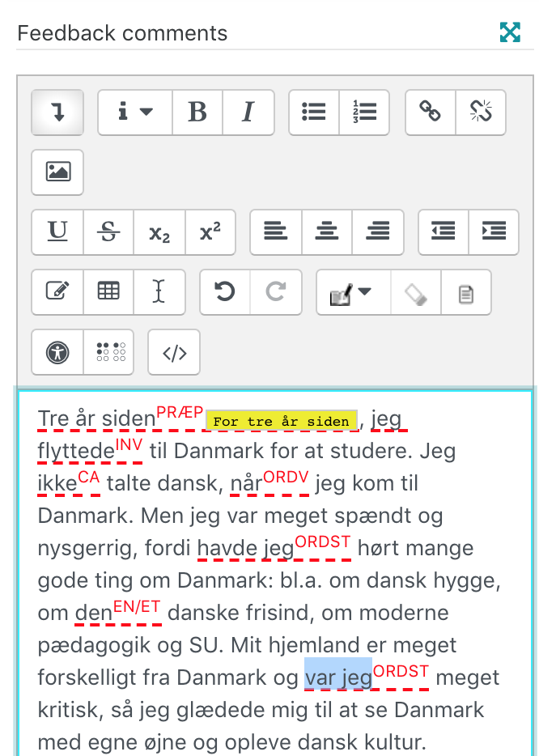Open the screenreader helper braille icon
The width and height of the screenshot is (539, 756).
(109, 352)
